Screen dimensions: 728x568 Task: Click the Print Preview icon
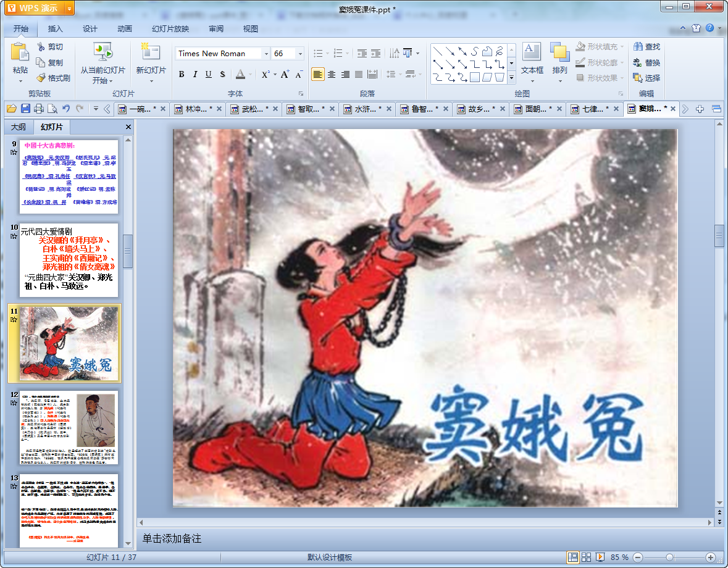pos(52,109)
